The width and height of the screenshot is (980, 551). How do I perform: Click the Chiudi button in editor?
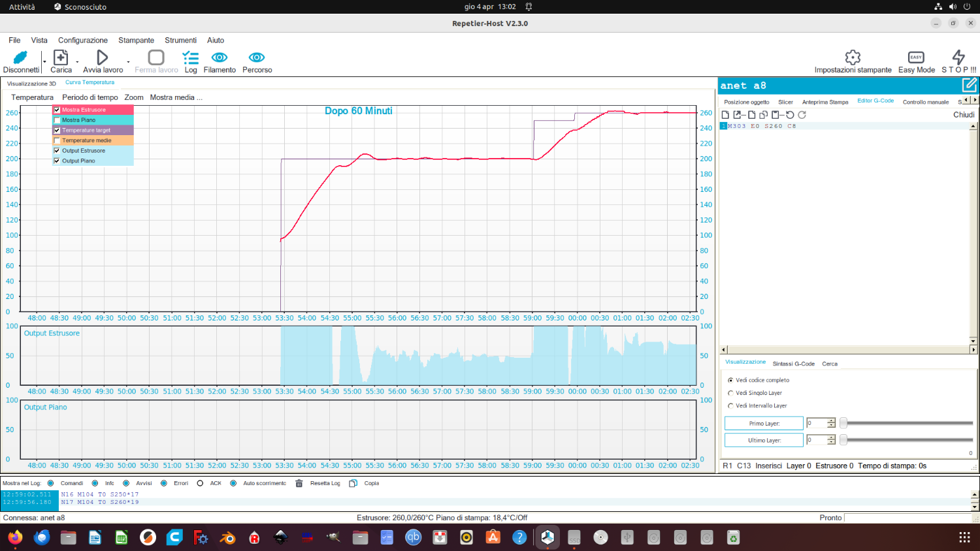coord(963,115)
